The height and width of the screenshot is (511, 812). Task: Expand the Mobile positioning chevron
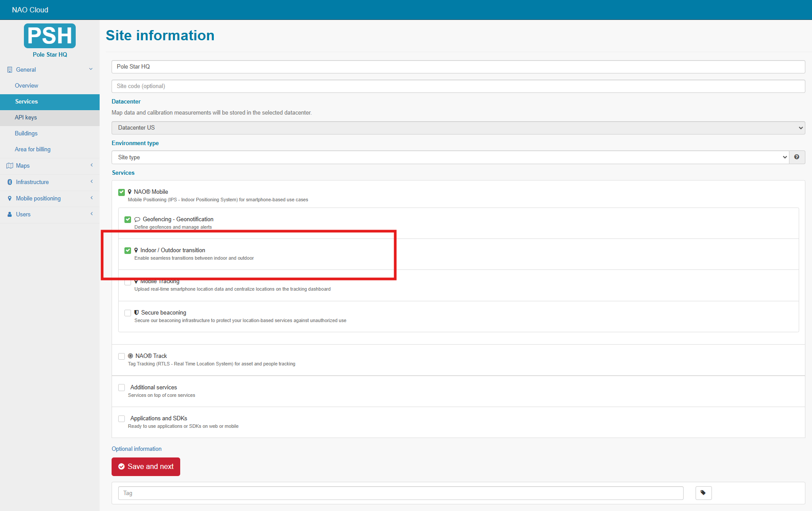(x=92, y=198)
